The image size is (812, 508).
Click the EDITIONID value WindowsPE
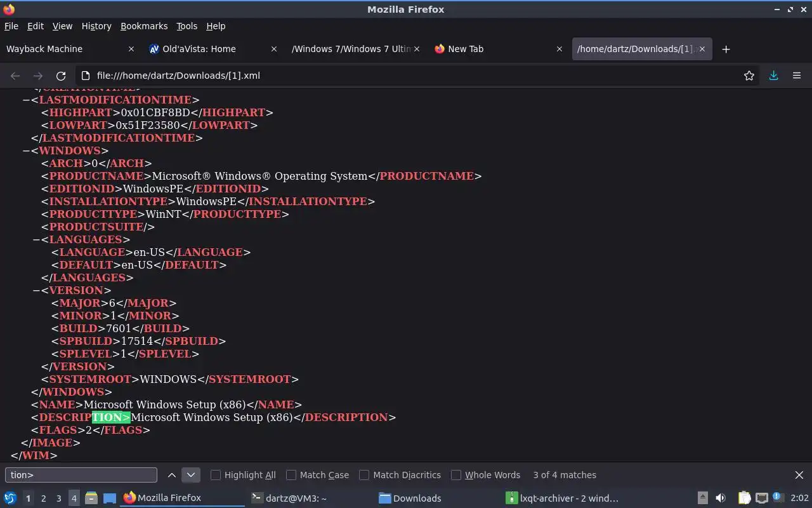153,189
